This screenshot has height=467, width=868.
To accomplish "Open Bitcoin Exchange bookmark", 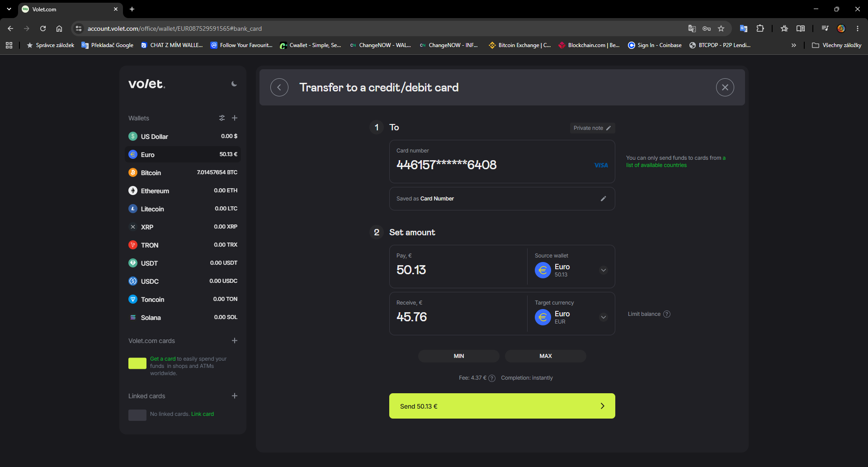I will [520, 45].
